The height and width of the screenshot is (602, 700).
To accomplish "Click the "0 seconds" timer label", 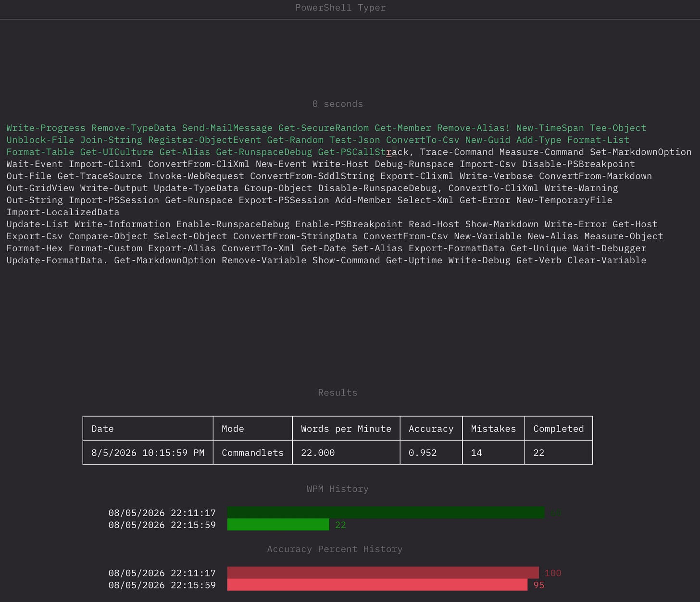I will point(337,104).
